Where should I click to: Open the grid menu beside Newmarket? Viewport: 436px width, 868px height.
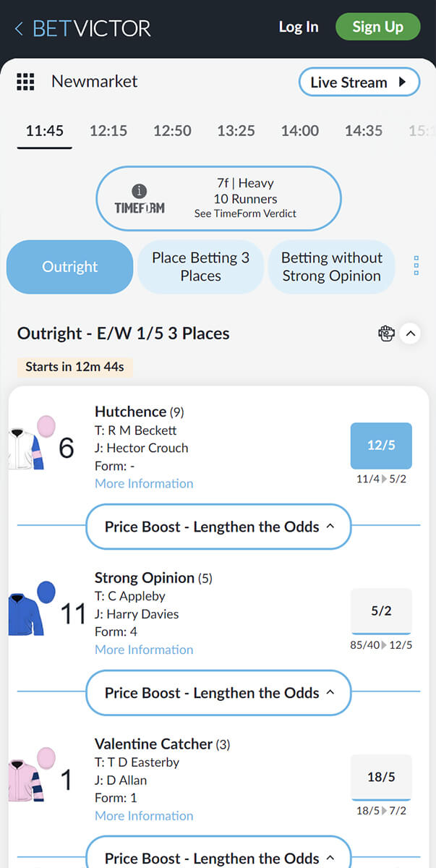(x=25, y=82)
